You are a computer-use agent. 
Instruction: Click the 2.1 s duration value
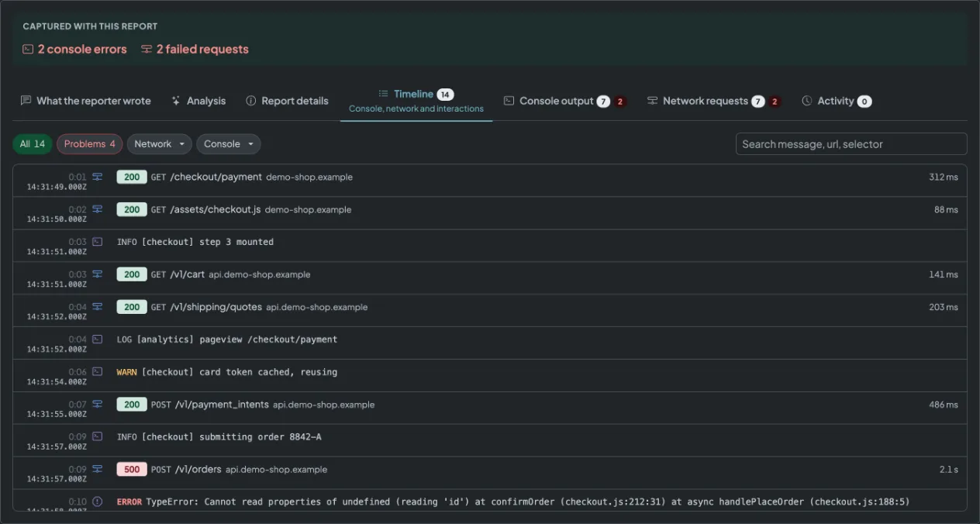coord(949,470)
